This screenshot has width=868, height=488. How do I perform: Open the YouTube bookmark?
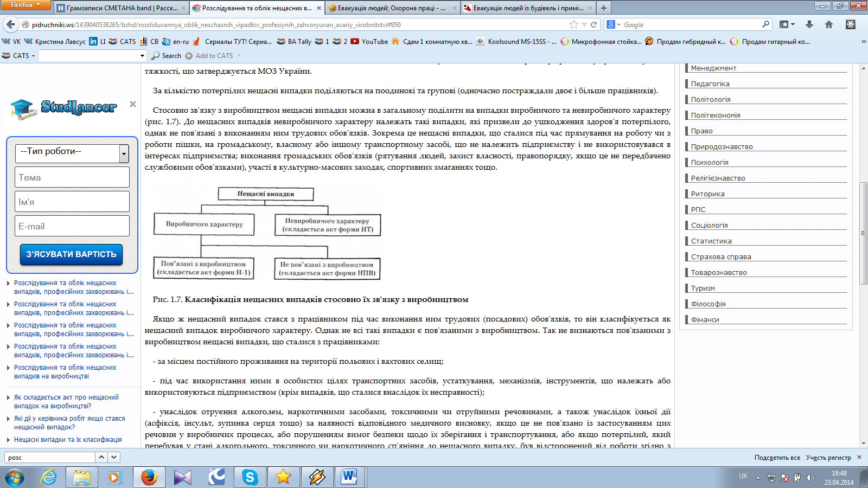369,41
